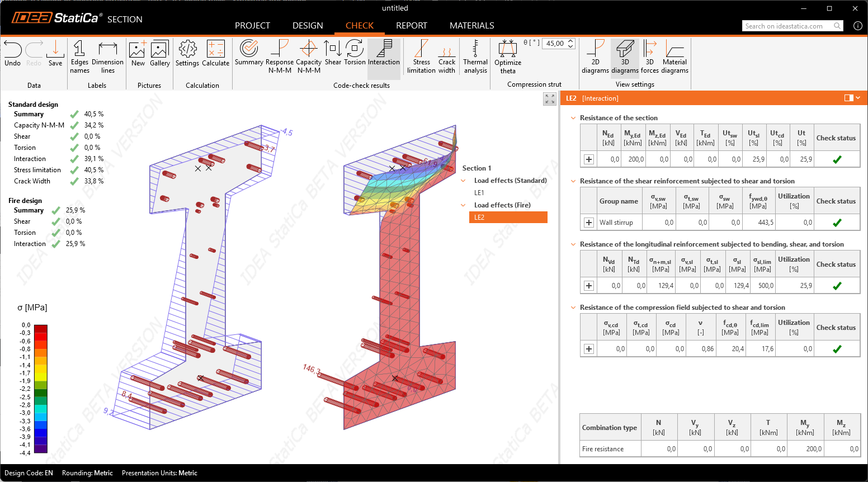Open the info icon in title bar
The height and width of the screenshot is (482, 868).
coord(857,26)
